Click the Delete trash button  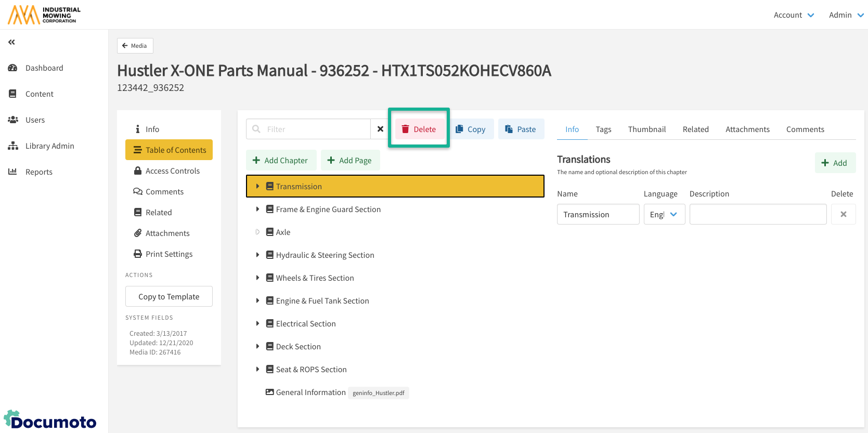[x=419, y=129]
